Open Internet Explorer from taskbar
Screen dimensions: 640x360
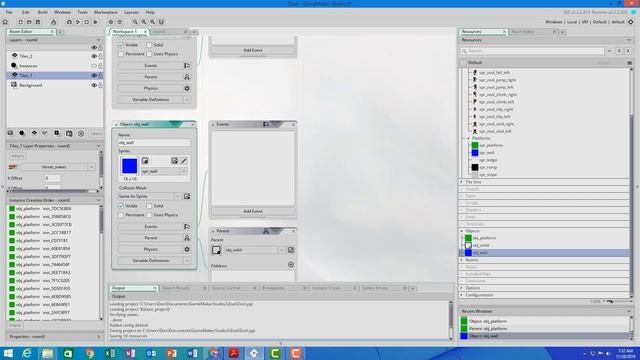tap(27, 353)
